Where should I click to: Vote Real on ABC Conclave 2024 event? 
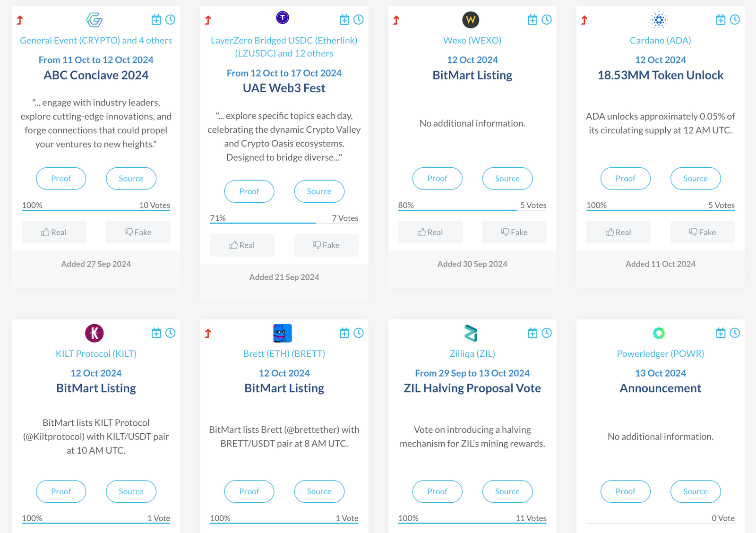(54, 232)
